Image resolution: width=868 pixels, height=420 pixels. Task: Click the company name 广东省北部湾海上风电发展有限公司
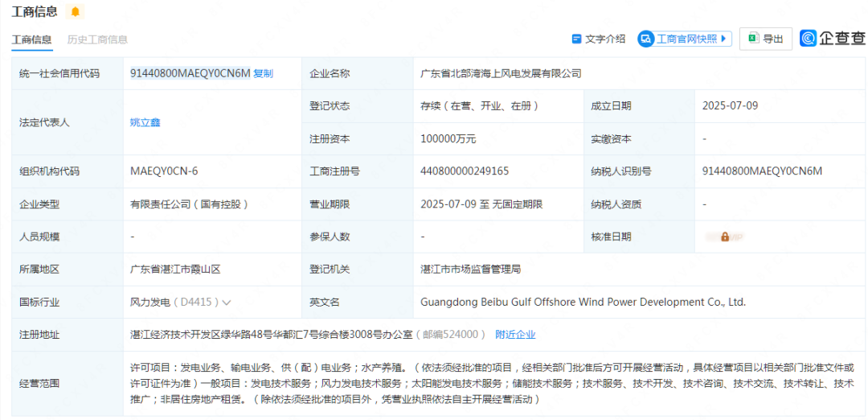pos(501,73)
